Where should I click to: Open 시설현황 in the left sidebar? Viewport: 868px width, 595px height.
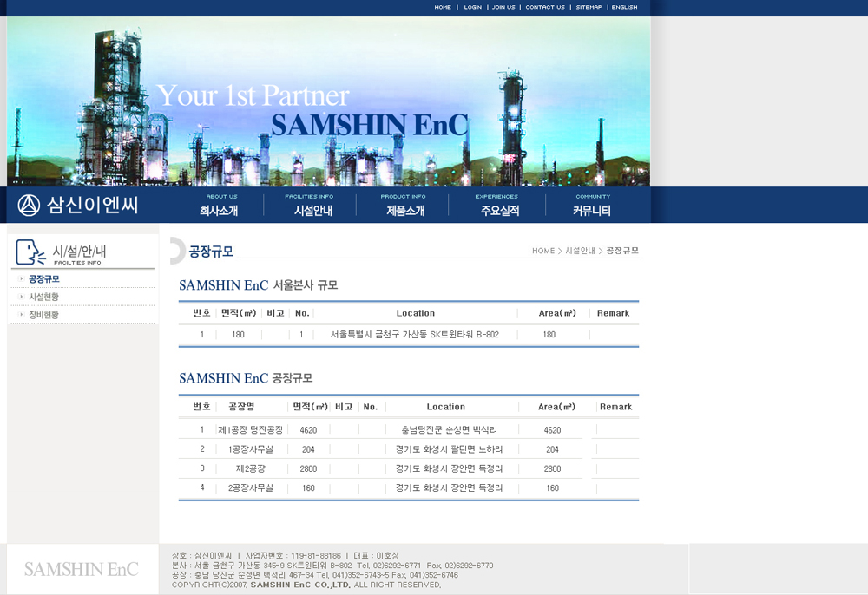click(x=44, y=297)
